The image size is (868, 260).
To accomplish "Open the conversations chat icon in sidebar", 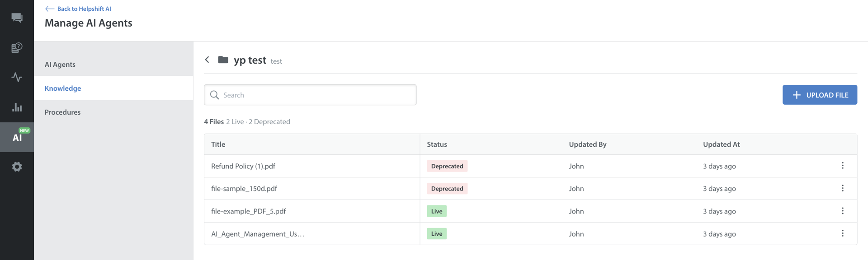I will coord(17,18).
